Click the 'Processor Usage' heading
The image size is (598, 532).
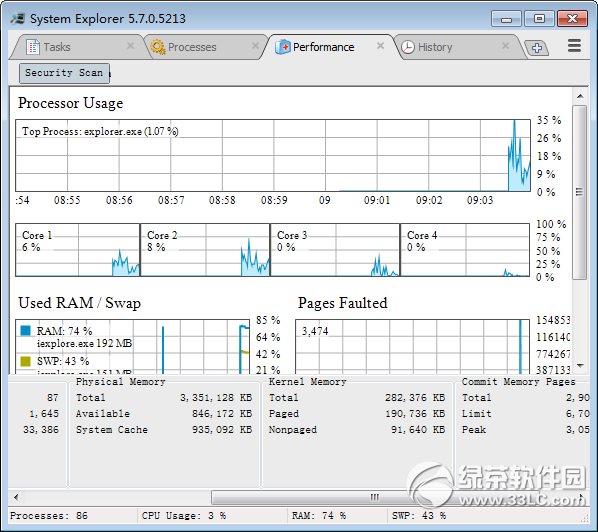(x=71, y=103)
